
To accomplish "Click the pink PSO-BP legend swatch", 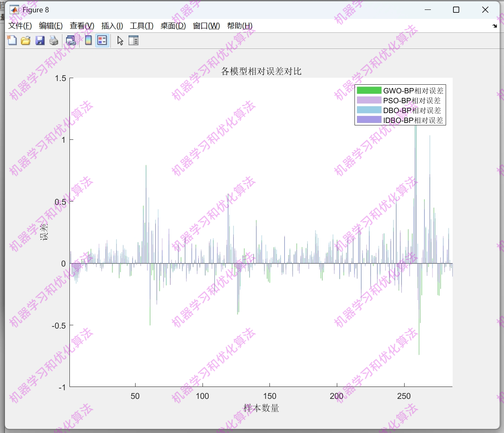I will [x=369, y=100].
